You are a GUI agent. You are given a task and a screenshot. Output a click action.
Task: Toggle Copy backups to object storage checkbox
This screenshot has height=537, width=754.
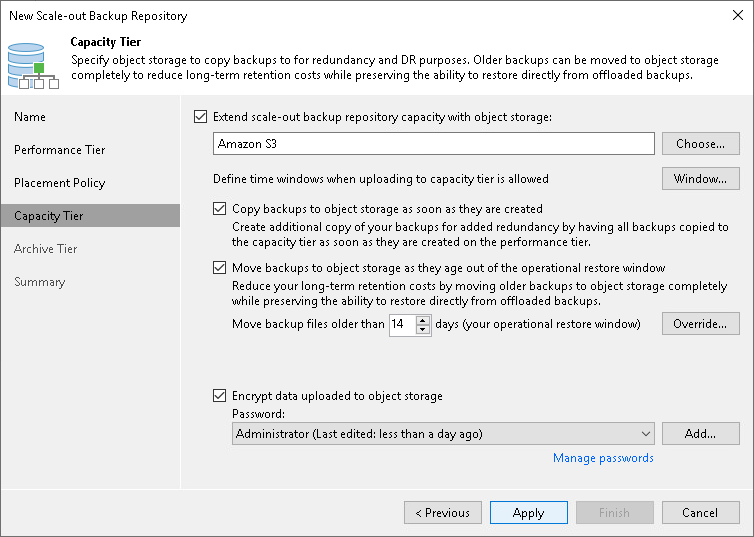pos(220,209)
